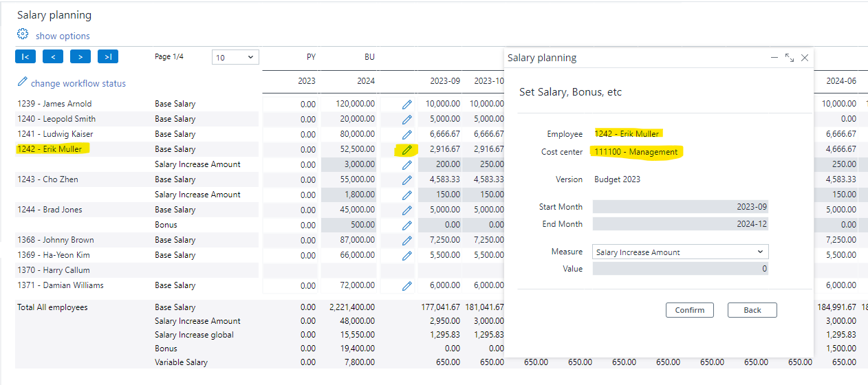Screen dimensions: 868x385
Task: Jump to the last page
Action: [x=108, y=56]
